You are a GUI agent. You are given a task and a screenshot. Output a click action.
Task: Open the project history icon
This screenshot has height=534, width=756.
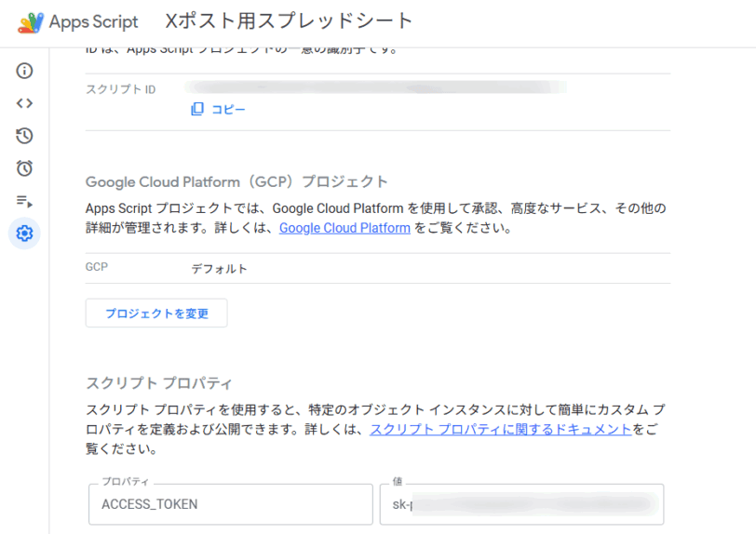tap(24, 136)
